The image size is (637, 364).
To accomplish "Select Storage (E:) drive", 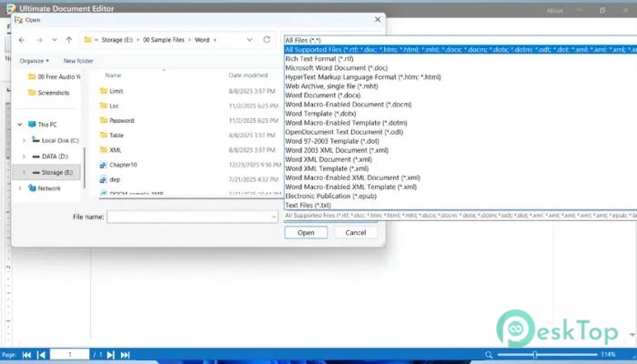I will tap(53, 172).
